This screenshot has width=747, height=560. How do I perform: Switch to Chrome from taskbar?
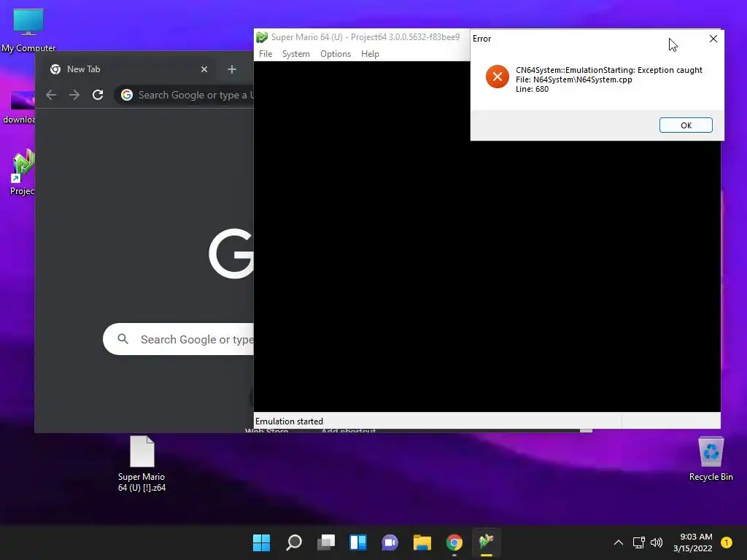click(x=454, y=542)
